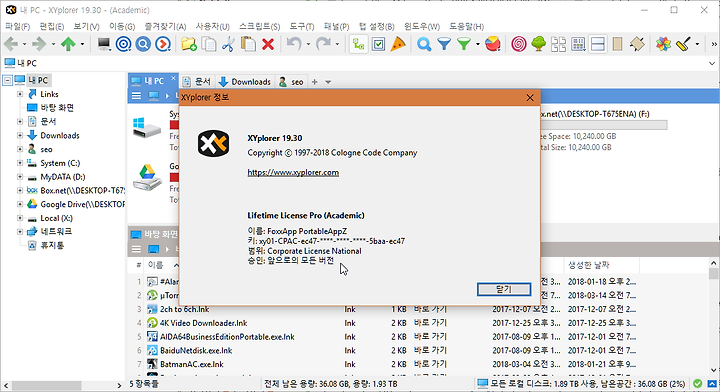
Task: Click the pink spiral icon
Action: 519,44
